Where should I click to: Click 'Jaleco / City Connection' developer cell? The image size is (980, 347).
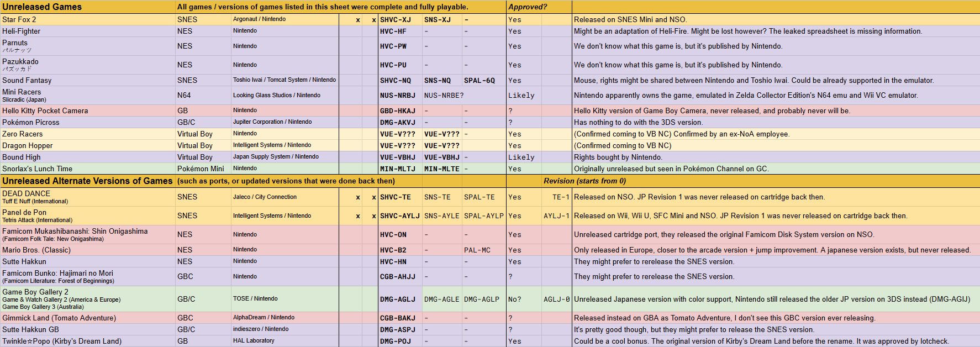pyautogui.click(x=284, y=197)
